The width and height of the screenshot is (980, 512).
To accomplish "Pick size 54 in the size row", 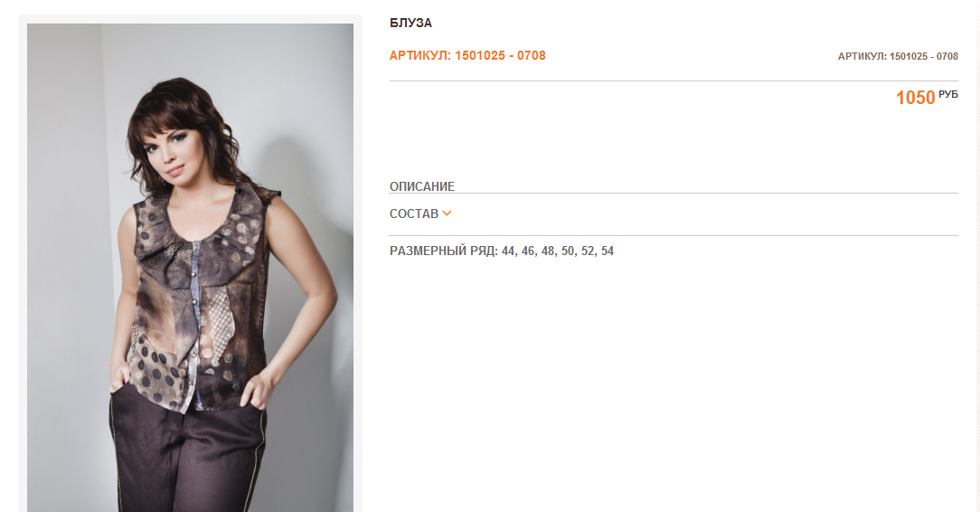I will pos(608,251).
